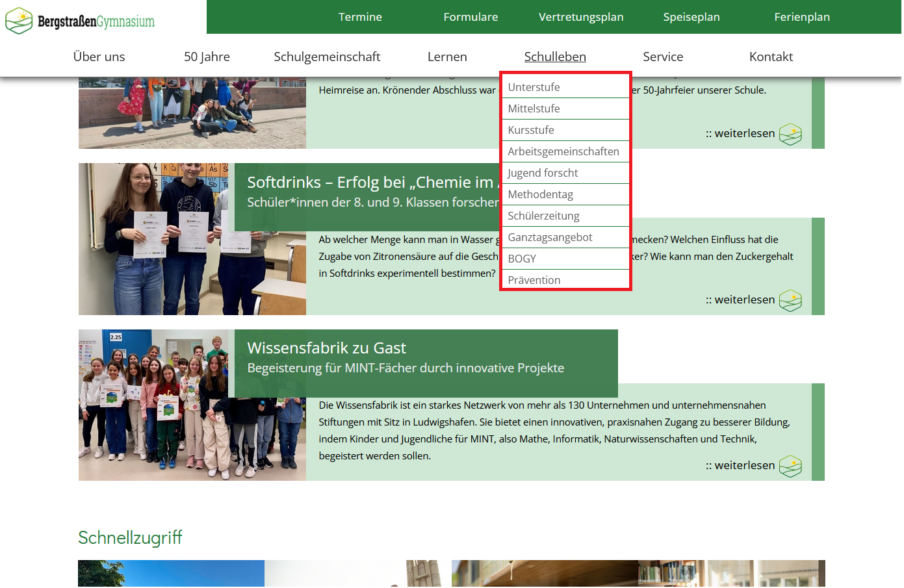Click the Prävention menu item
This screenshot has height=588, width=904.
tap(534, 280)
